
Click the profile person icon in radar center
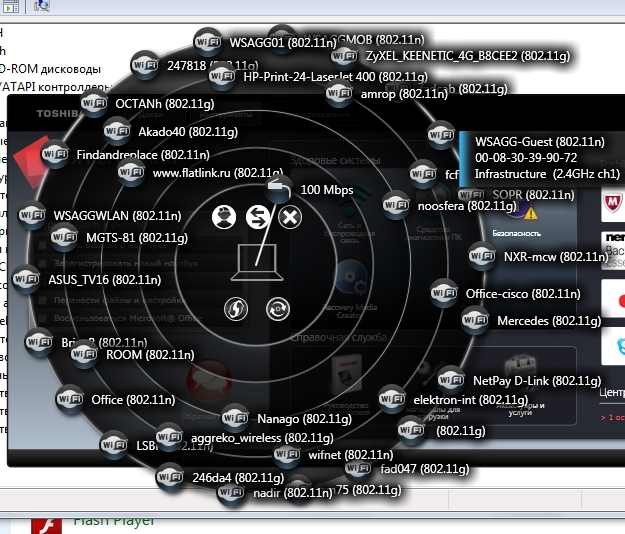coord(227,217)
